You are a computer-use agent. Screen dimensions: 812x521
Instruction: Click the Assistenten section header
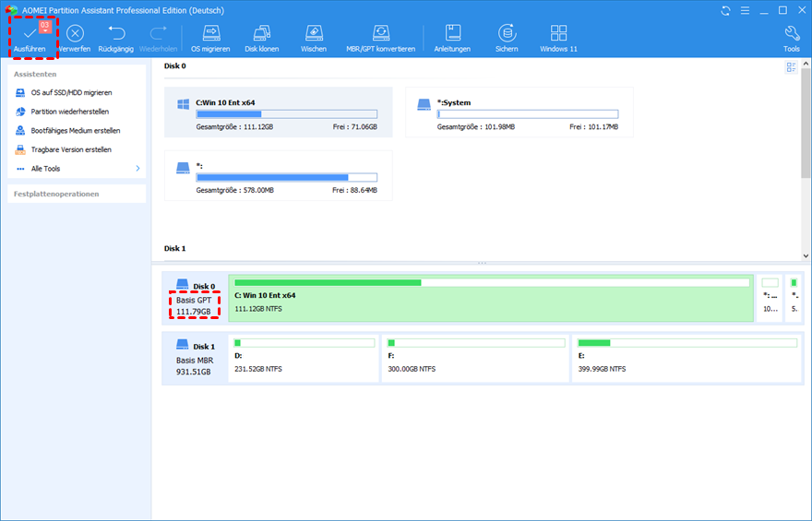pos(35,75)
